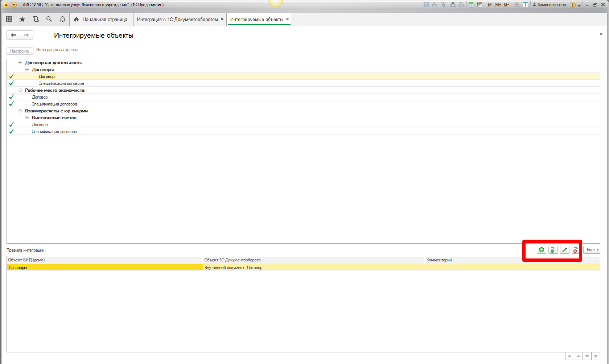Click the pencil edit rule icon
Viewport: 609px width, 364px height.
[x=564, y=250]
